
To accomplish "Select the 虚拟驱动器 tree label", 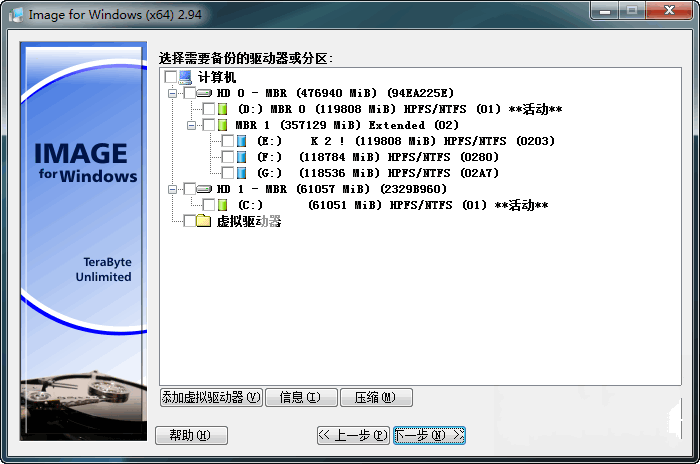I will (249, 221).
